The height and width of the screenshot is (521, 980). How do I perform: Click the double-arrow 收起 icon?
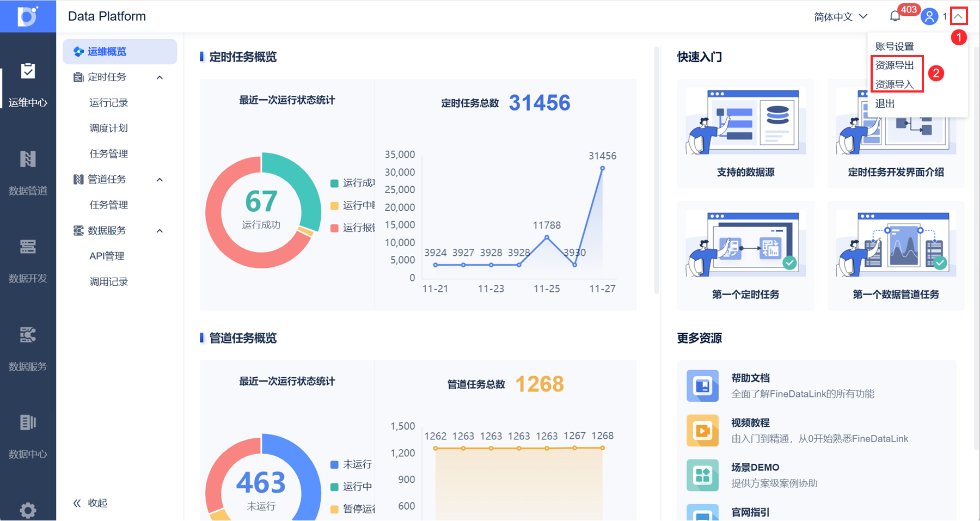(x=77, y=503)
